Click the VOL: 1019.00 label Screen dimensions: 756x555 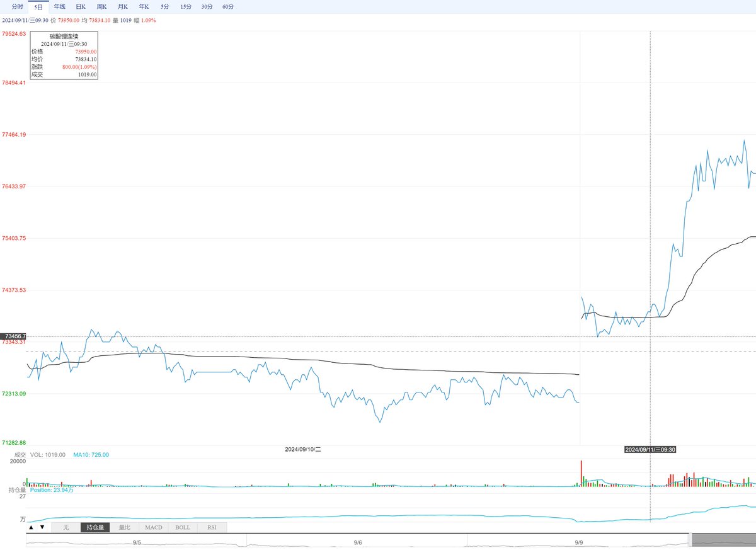point(47,455)
